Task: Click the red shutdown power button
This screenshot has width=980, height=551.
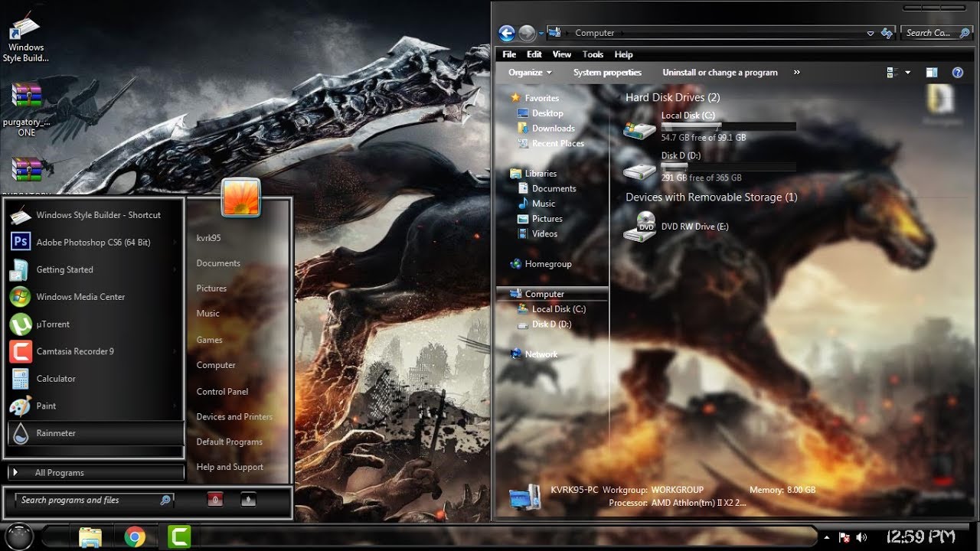Action: point(216,500)
